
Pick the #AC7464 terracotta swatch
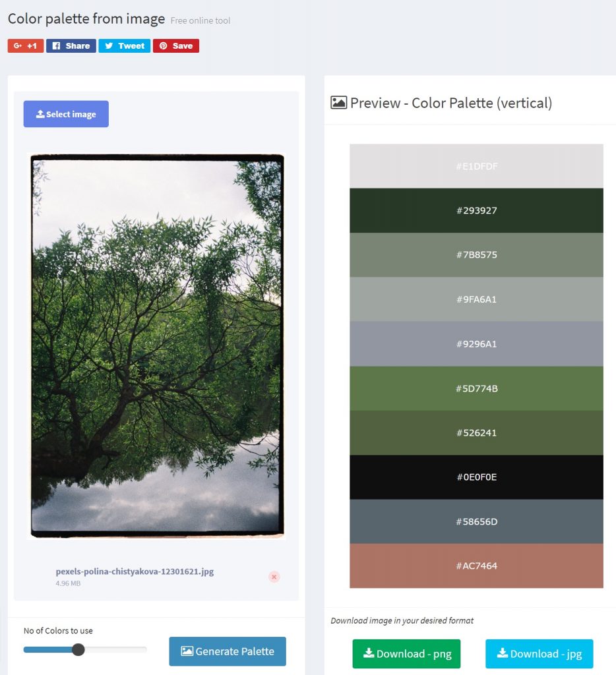pos(476,566)
